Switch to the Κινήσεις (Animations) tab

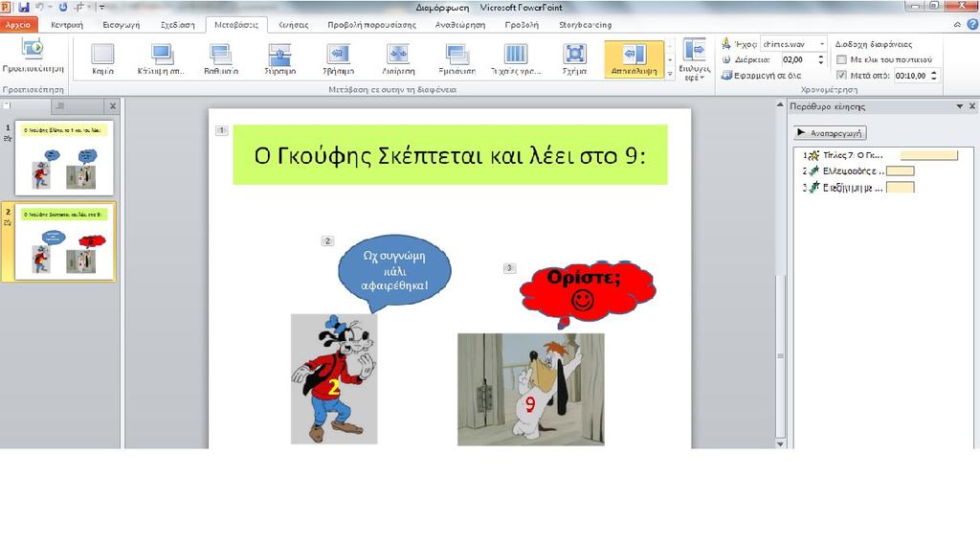293,25
